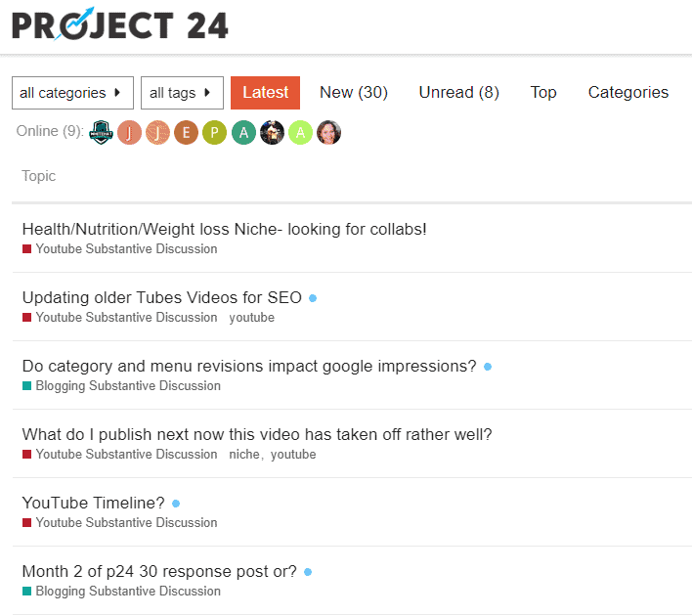Select the Latest tab

pyautogui.click(x=265, y=93)
